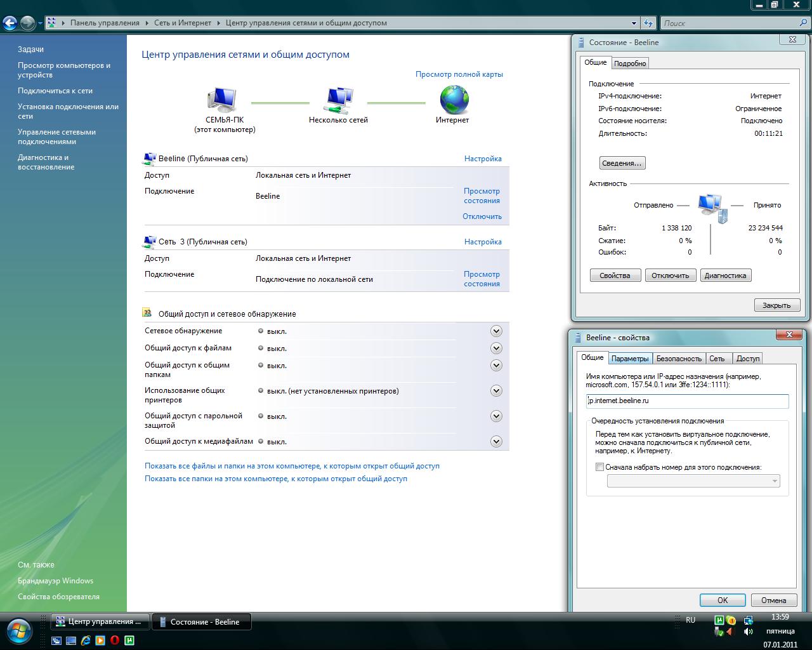Click the Отключить link under Beeline
Screen dimensions: 812x650
click(x=482, y=216)
